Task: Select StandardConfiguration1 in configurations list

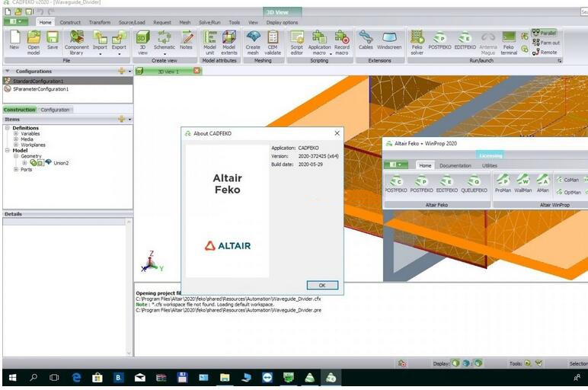Action: click(68, 81)
